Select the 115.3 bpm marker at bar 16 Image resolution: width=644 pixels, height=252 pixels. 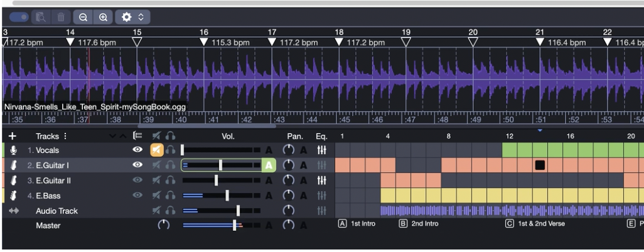click(204, 42)
